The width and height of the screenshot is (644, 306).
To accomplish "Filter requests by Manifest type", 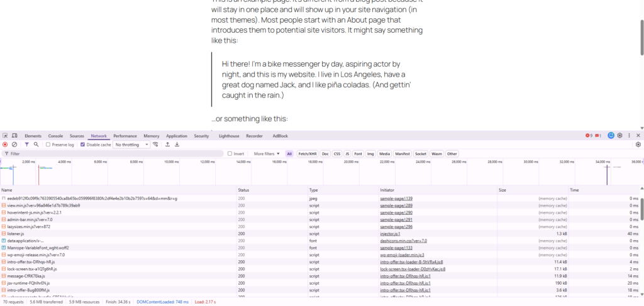I will 402,154.
